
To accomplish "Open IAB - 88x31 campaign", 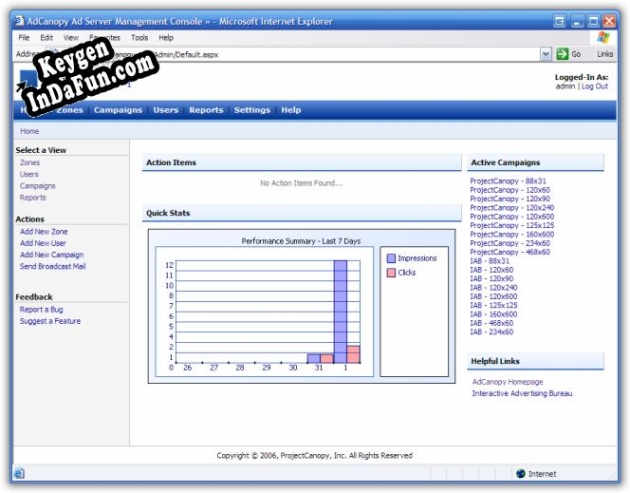I will pyautogui.click(x=490, y=261).
